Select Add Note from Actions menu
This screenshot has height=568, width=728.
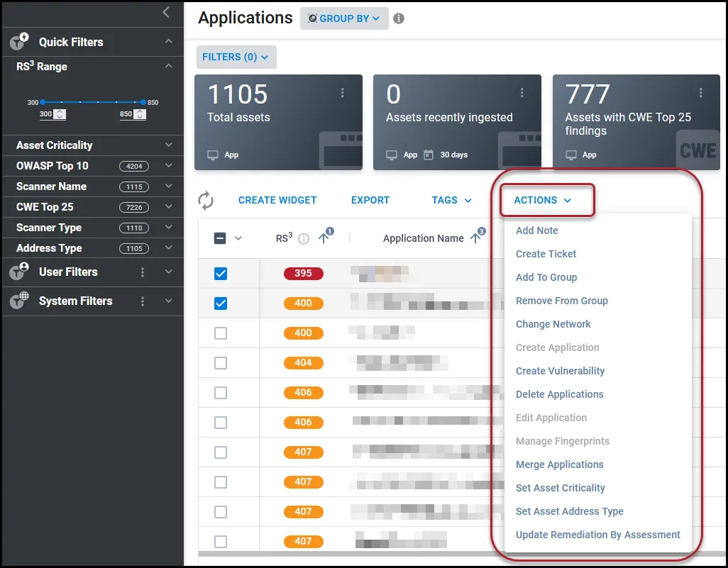(x=536, y=230)
